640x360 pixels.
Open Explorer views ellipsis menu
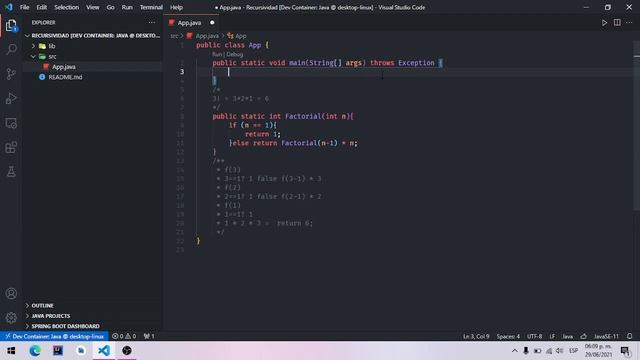point(152,22)
